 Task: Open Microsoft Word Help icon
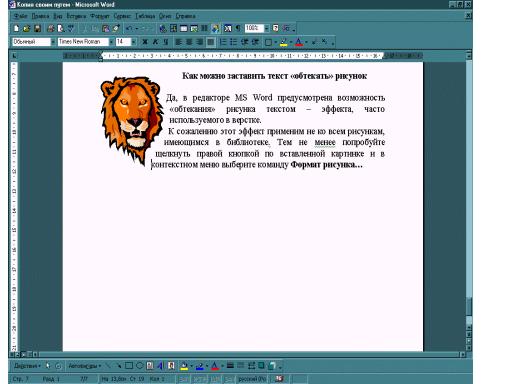276,28
